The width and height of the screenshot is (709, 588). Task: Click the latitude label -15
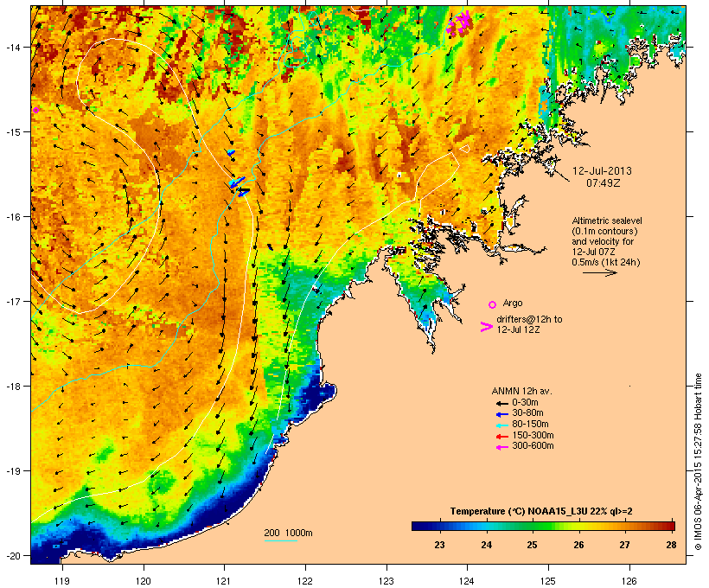point(13,132)
